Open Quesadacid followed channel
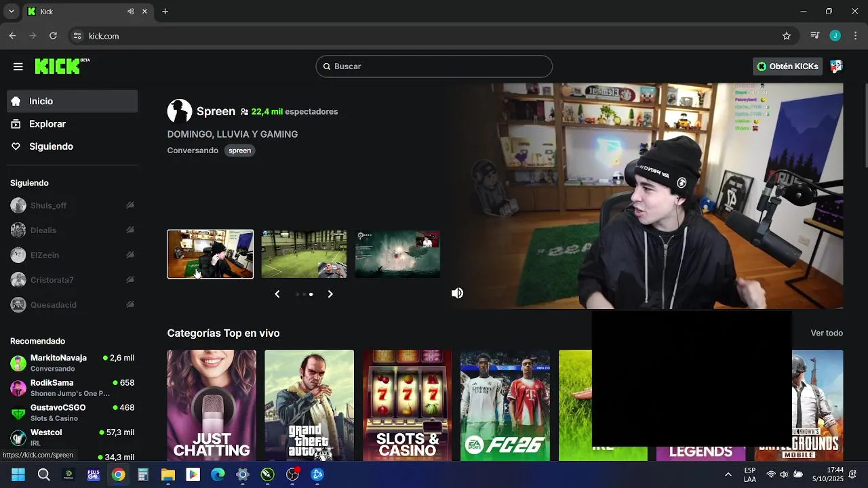868x488 pixels. [x=73, y=305]
